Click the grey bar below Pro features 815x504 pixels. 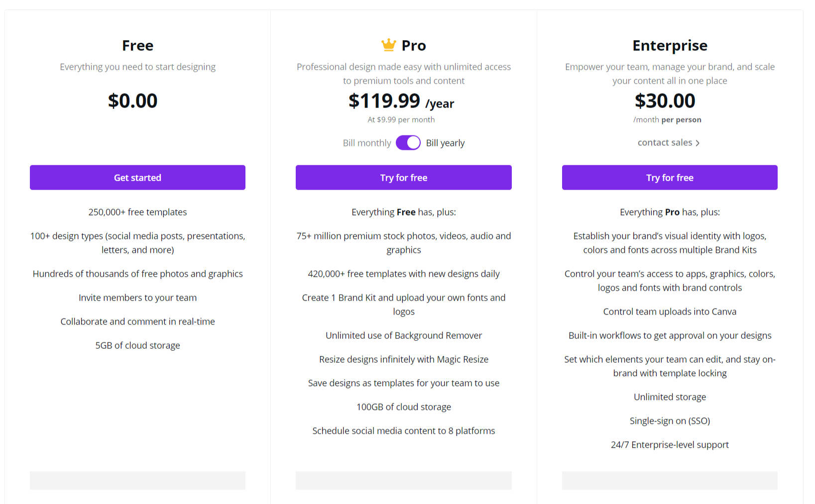pos(403,480)
